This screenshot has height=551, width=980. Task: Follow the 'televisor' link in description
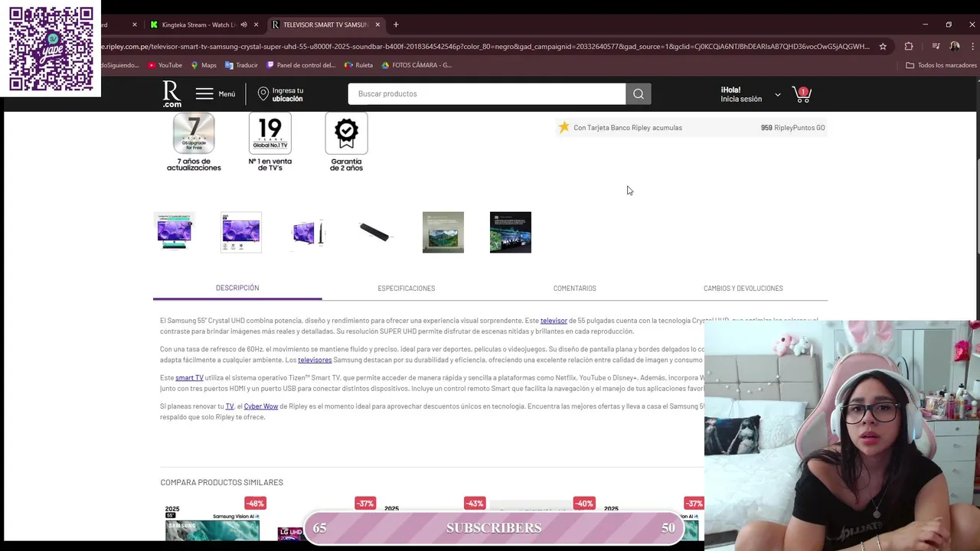click(554, 321)
